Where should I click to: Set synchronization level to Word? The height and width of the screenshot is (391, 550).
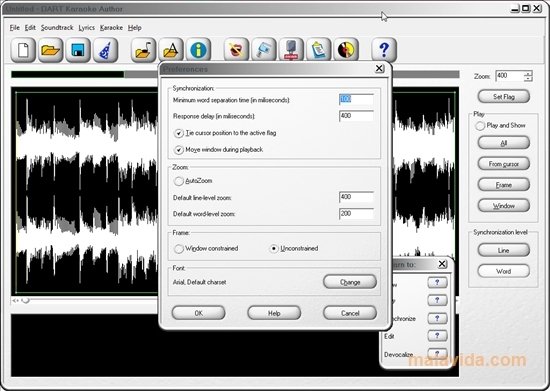(x=504, y=271)
